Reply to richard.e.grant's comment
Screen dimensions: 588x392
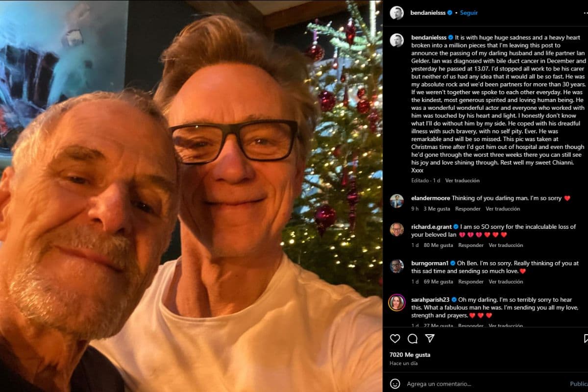click(470, 245)
